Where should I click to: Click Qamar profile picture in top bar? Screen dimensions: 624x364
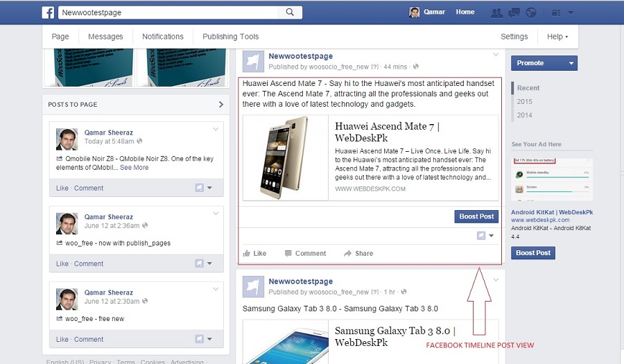[x=414, y=12]
